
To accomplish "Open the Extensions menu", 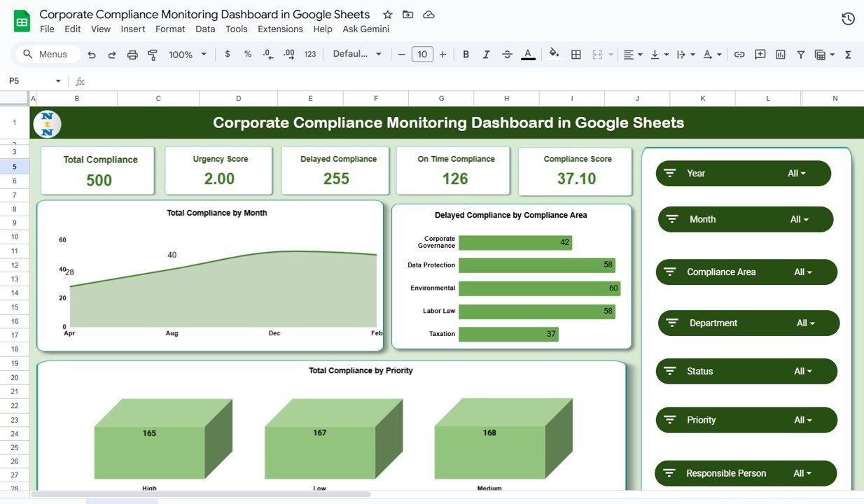I will [280, 29].
